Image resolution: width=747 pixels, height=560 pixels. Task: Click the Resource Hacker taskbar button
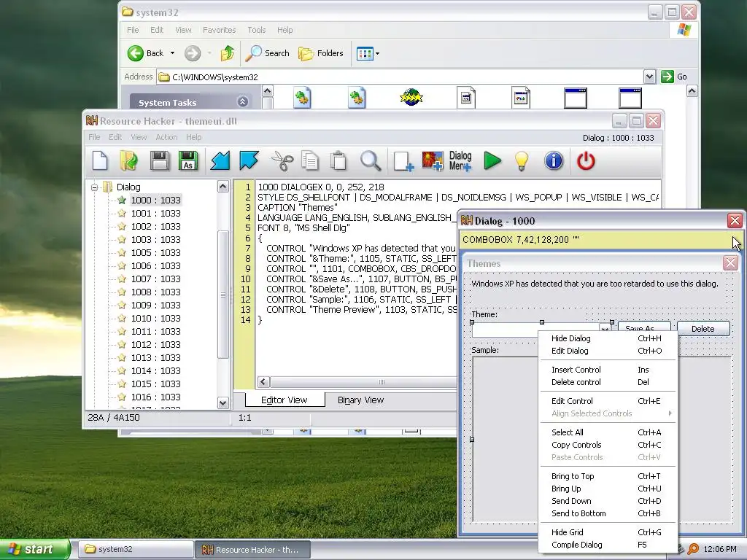click(252, 550)
